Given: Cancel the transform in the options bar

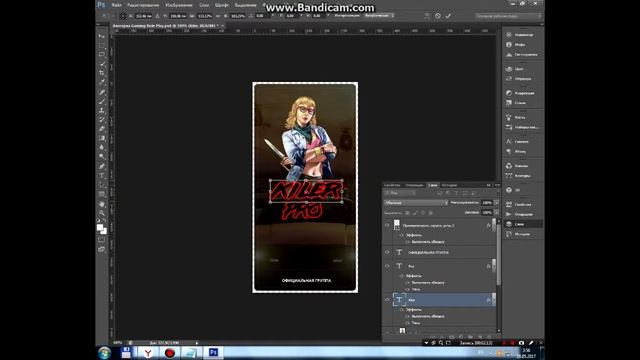Looking at the screenshot, I should click(x=438, y=16).
